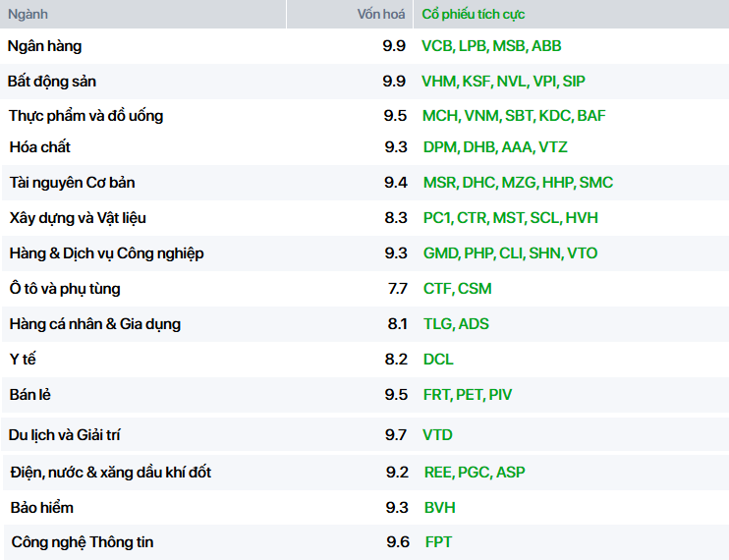Click the Cổ phiếu tích cực header
Viewport: 729px width, 560px height.
(x=473, y=15)
